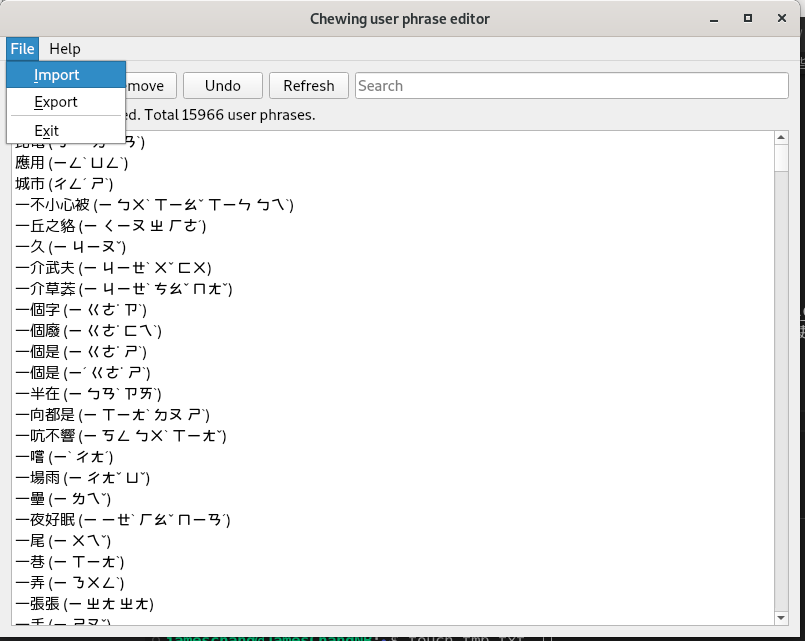The width and height of the screenshot is (805, 641).
Task: Select phrase 一嚐
Action: [393, 457]
